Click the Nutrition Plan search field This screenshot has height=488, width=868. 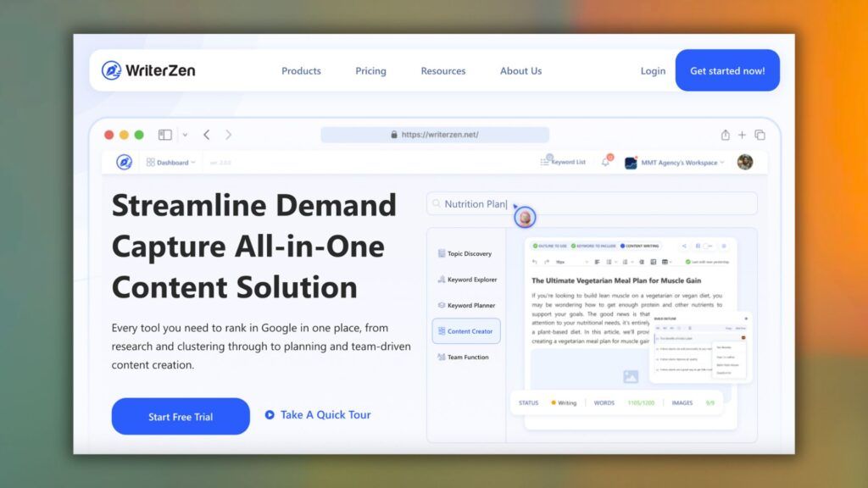tap(592, 203)
